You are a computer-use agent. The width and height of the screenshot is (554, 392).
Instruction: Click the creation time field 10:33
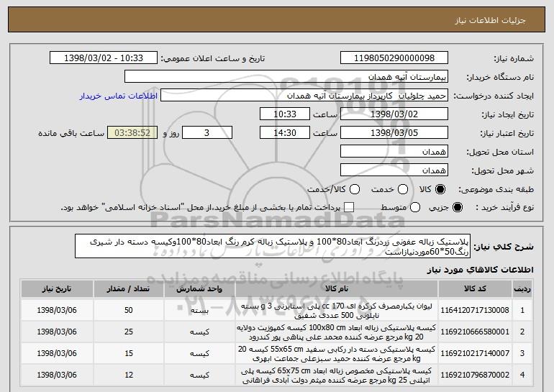click(285, 114)
